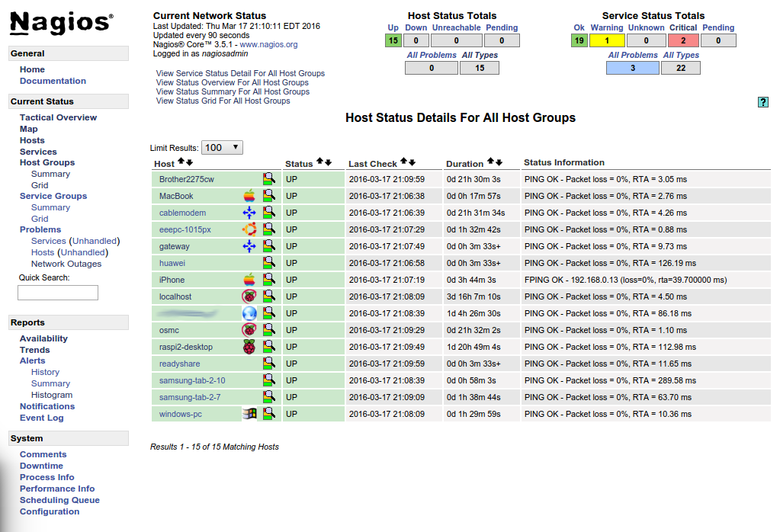View Service Status Detail For All Host Groups
780x532 pixels.
coord(240,73)
